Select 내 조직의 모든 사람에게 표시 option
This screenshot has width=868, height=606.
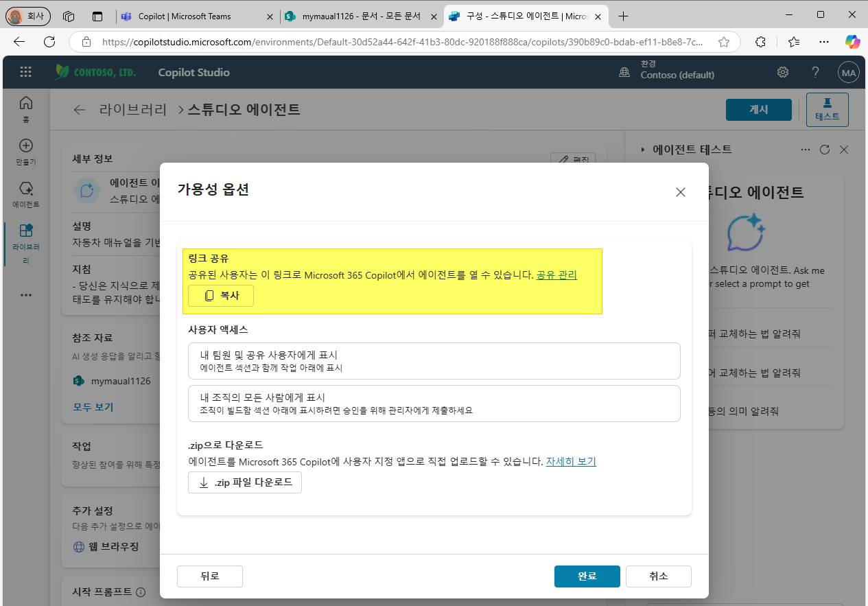pos(434,404)
